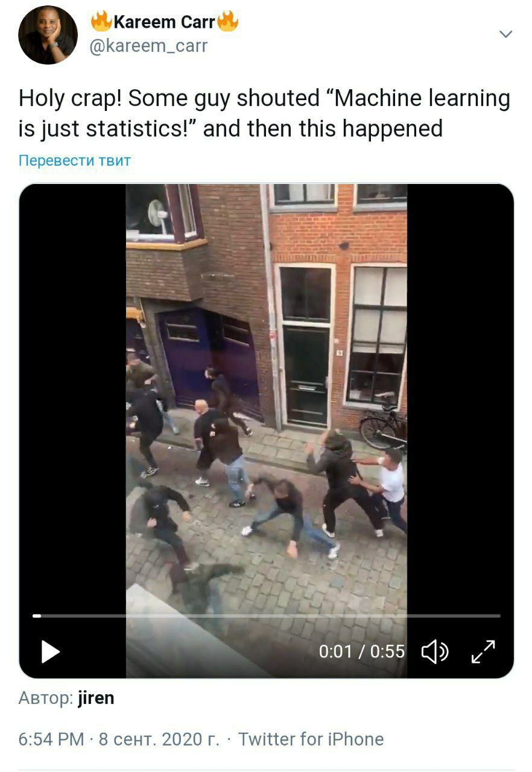Unmute the video speaker icon
This screenshot has height=772, width=532.
point(434,652)
